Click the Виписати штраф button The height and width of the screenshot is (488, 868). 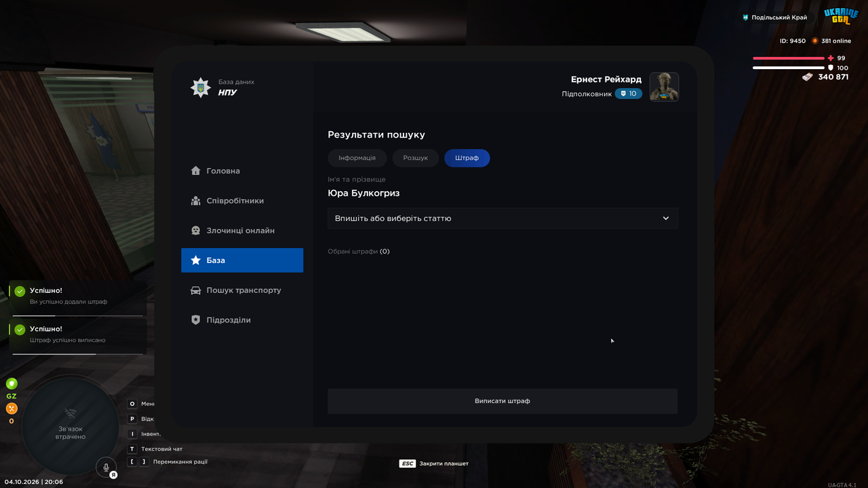[502, 401]
